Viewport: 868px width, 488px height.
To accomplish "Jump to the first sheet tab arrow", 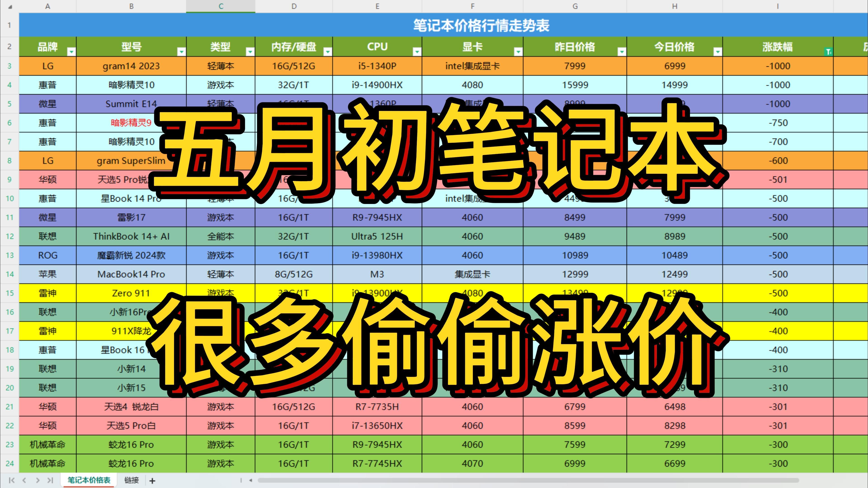I will click(x=12, y=480).
